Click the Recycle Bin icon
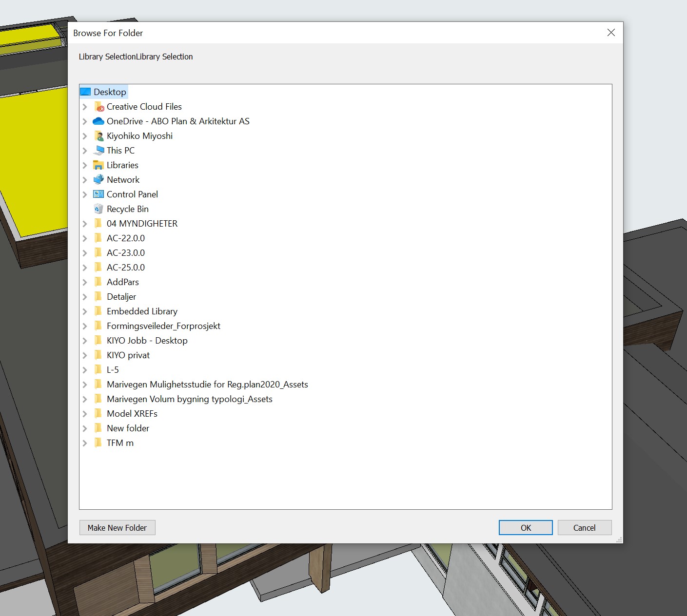Screen dimensions: 687x616 click(x=98, y=209)
